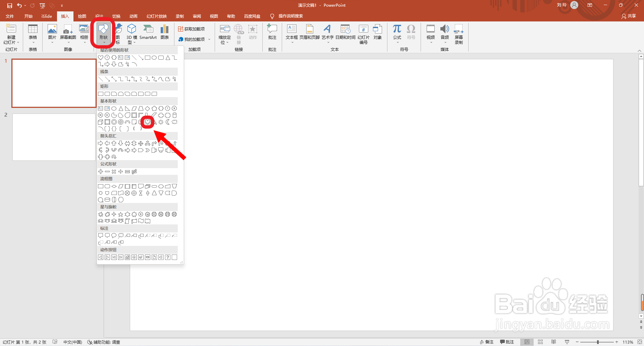Pick the sun shape in basic shapes
Screen dimensions: 644x346
161,122
